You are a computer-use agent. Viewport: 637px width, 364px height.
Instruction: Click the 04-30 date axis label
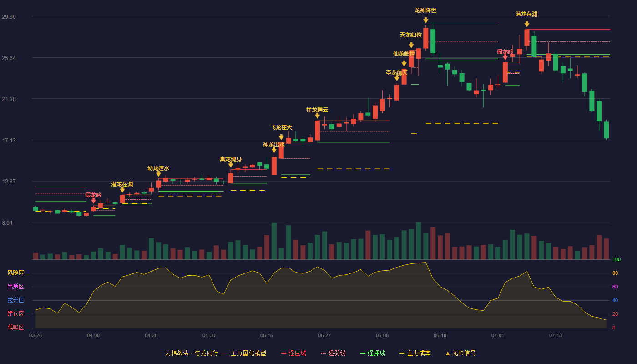(x=209, y=335)
